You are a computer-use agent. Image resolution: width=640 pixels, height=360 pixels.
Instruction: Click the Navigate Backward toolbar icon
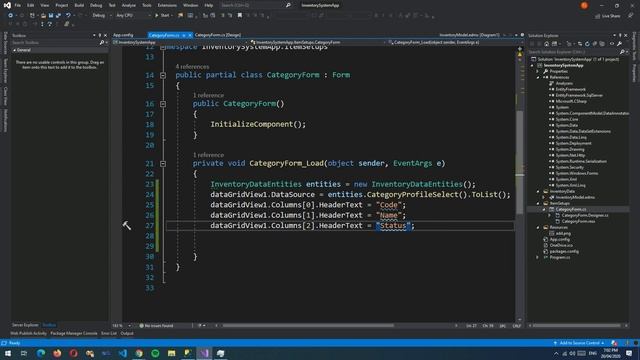[10, 15]
